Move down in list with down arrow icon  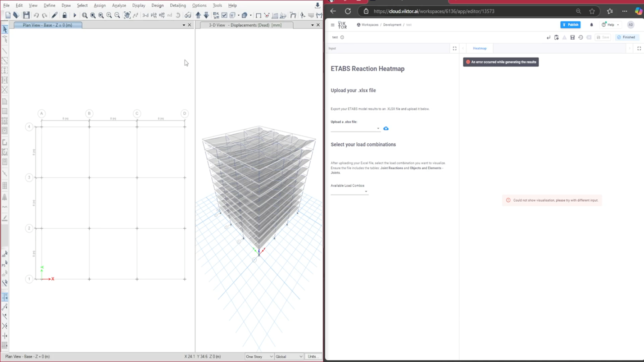206,15
